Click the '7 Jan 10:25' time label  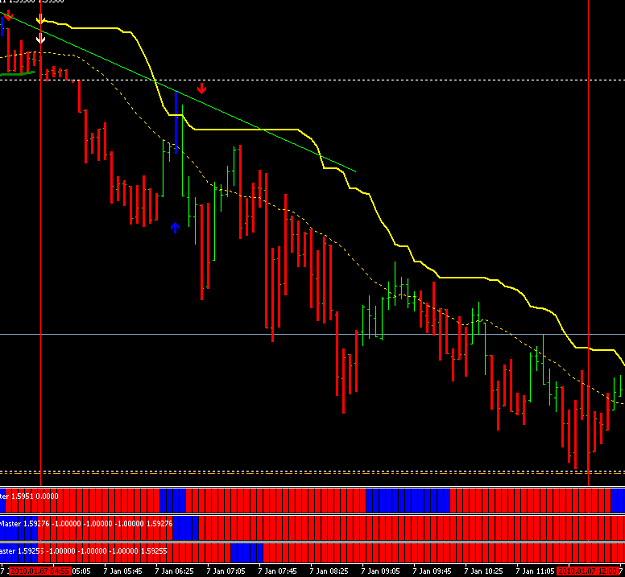click(483, 571)
